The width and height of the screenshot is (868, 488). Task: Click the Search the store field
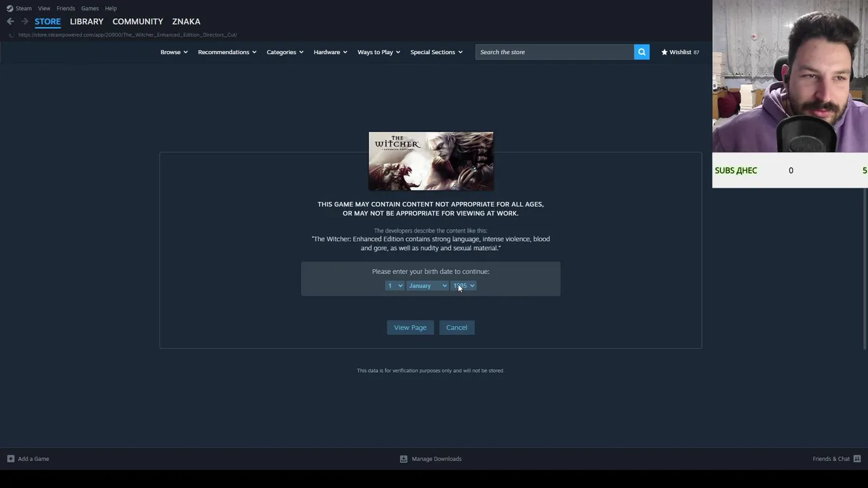tap(555, 52)
